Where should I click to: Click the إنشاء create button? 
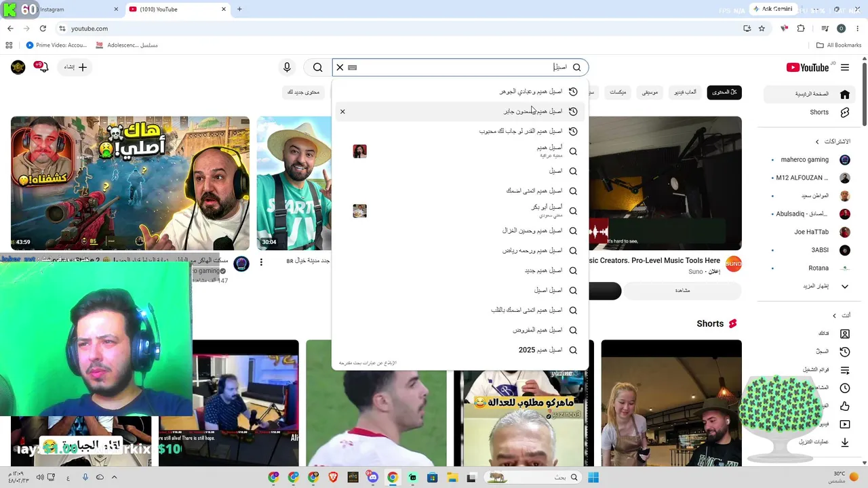(76, 67)
